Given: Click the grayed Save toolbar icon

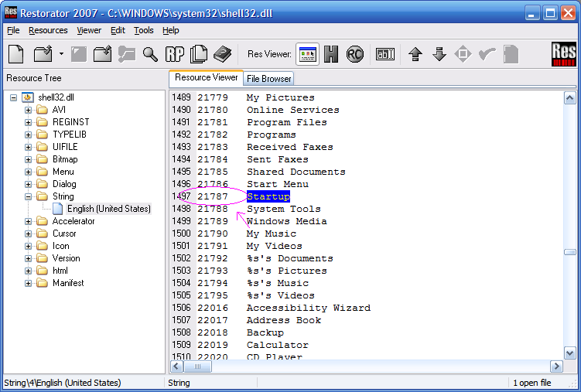Looking at the screenshot, I should 79,54.
